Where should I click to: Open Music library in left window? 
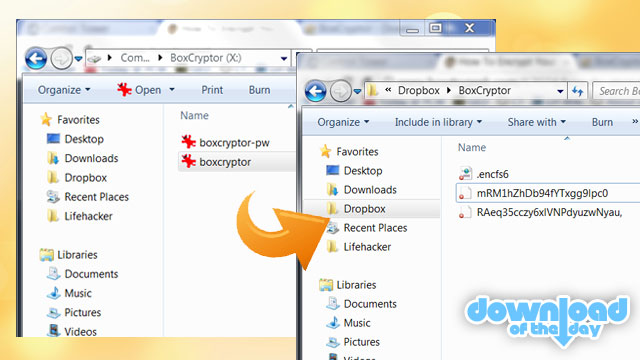coord(78,293)
